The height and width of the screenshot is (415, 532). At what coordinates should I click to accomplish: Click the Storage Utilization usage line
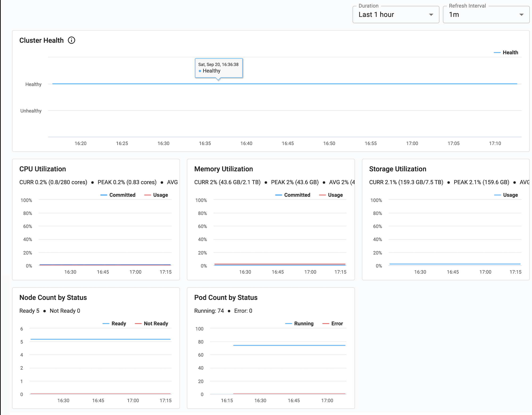455,264
